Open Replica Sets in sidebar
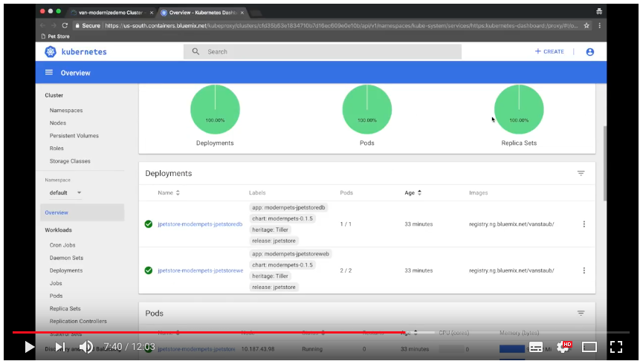Screen dimensions: 643x364 pyautogui.click(x=65, y=309)
